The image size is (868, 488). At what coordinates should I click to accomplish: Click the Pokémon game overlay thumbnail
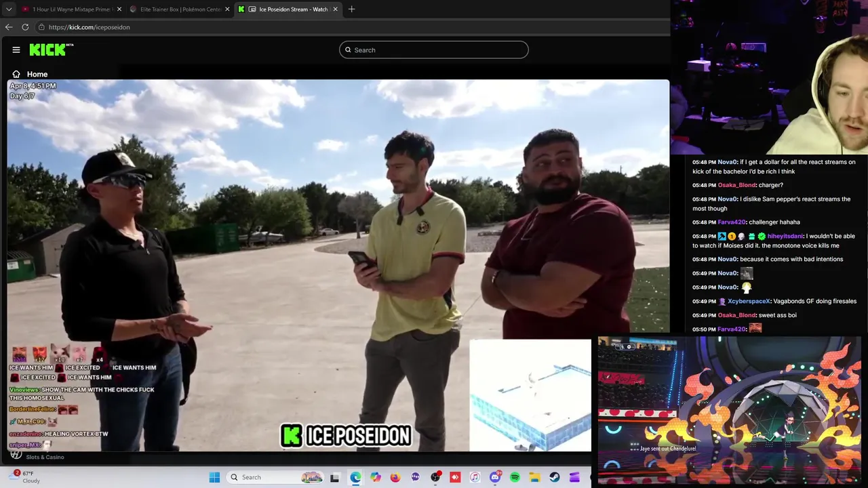point(730,411)
